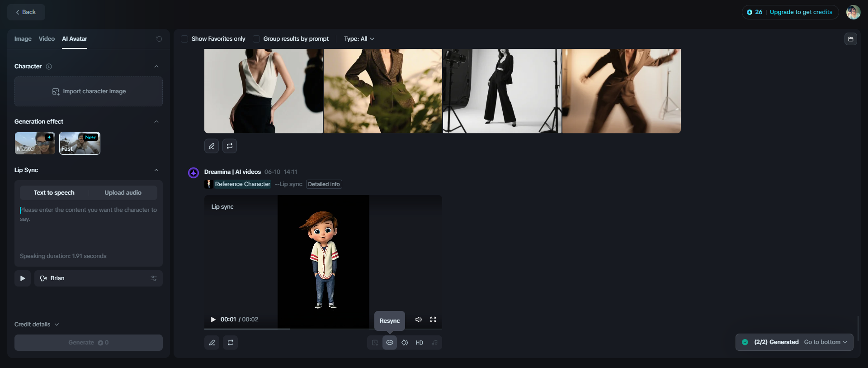This screenshot has height=368, width=868.
Task: Enable Group results by prompt checkbox
Action: click(x=256, y=39)
